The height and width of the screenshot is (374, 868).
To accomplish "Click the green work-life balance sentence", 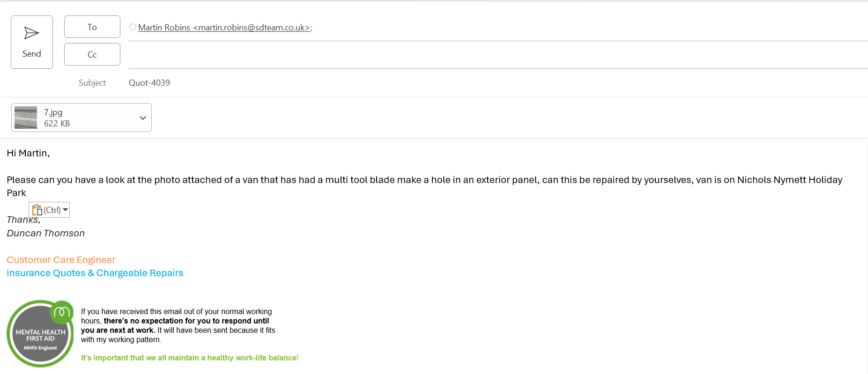I will coord(190,358).
